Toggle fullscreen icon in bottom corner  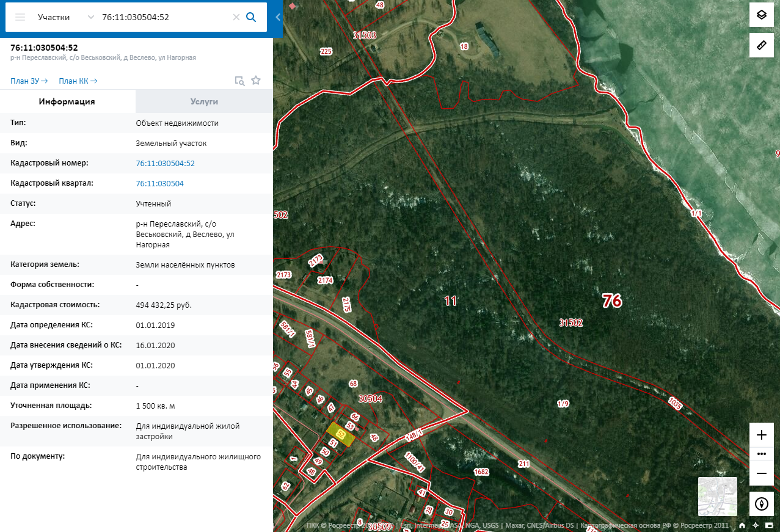click(769, 525)
